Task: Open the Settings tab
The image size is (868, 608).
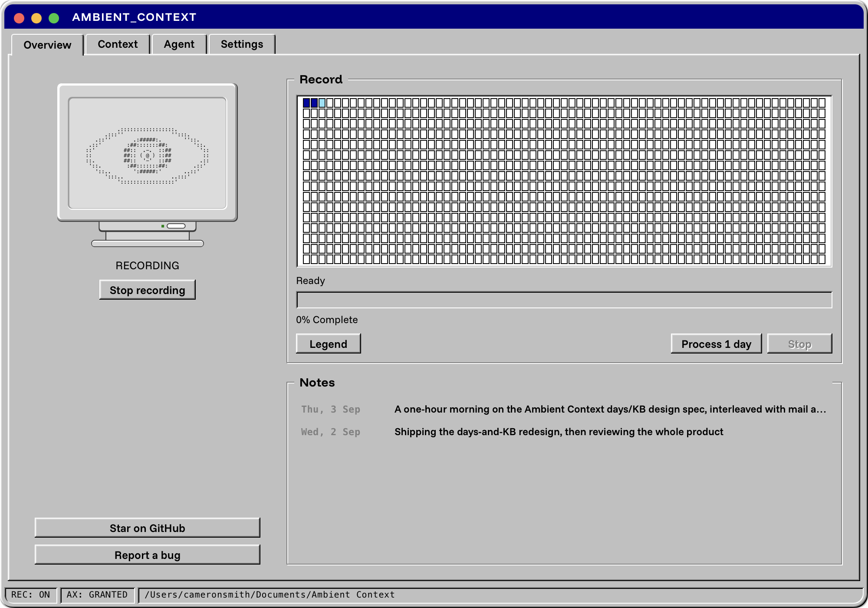Action: [x=242, y=44]
